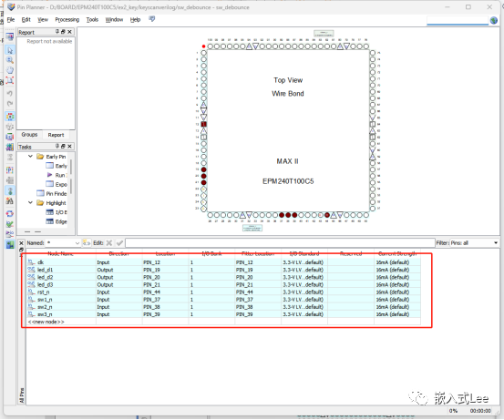Select the Pin Finder task item
504x420 pixels.
pos(52,193)
